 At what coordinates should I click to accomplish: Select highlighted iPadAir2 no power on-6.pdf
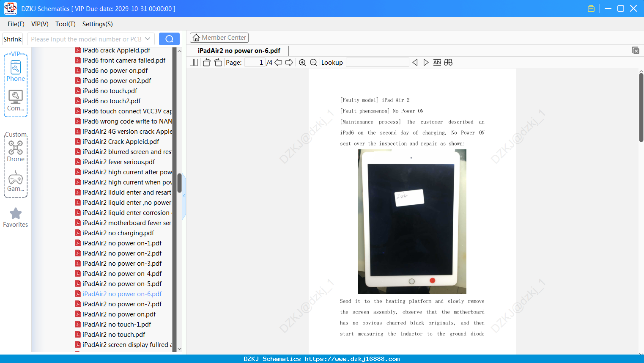coord(122,294)
